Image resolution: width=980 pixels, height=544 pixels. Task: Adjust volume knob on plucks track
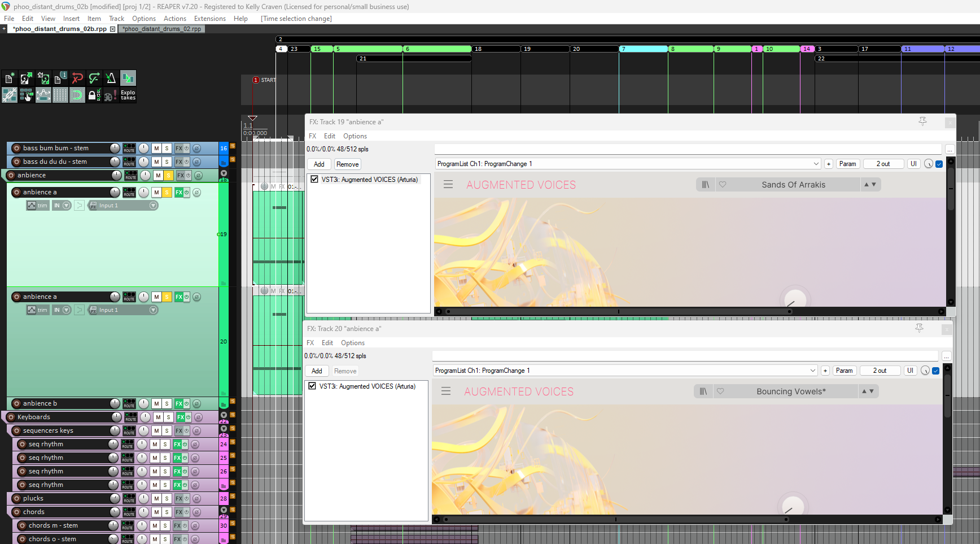115,498
